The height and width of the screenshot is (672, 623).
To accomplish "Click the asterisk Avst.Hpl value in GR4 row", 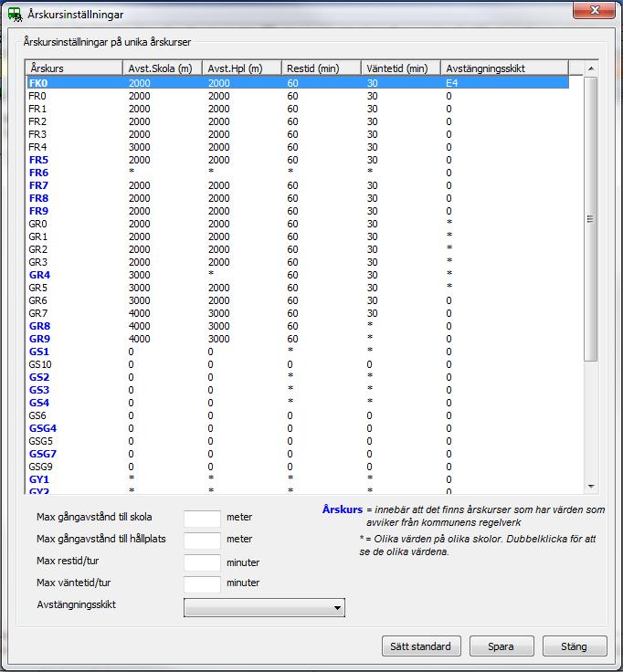I will pos(211,273).
